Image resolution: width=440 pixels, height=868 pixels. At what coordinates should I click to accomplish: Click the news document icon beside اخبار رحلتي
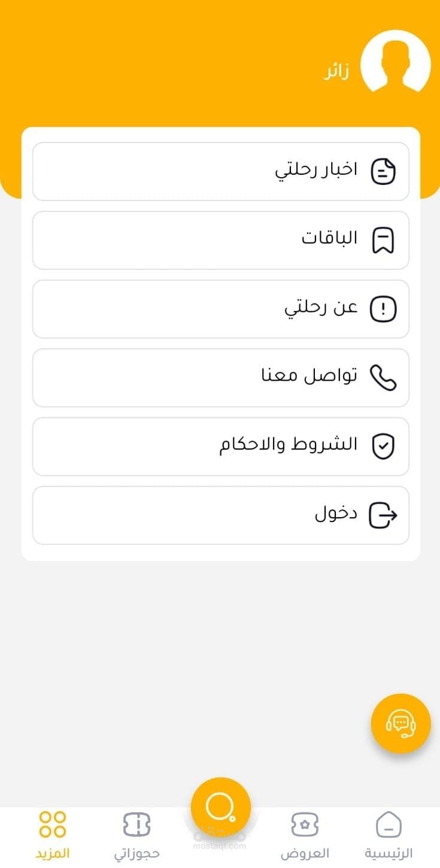[383, 171]
